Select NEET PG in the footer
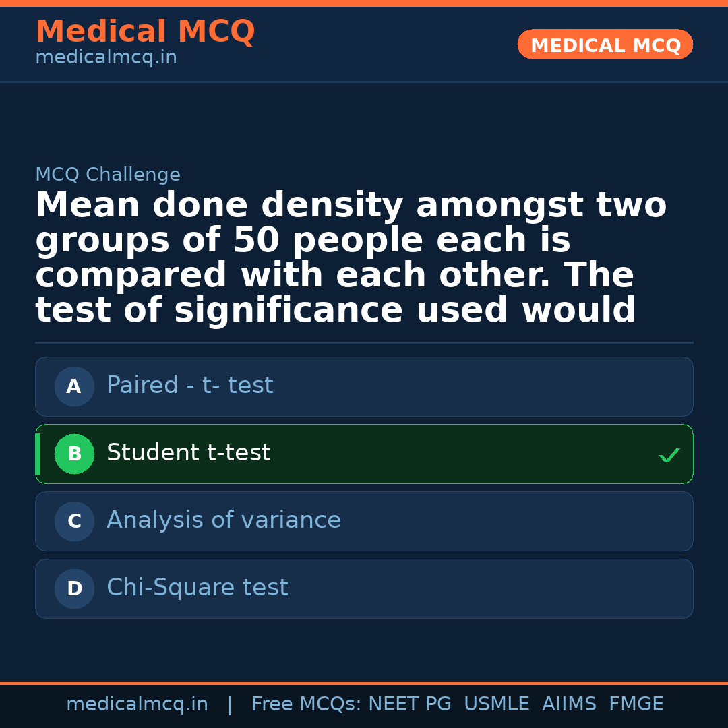The width and height of the screenshot is (728, 728). [x=409, y=703]
